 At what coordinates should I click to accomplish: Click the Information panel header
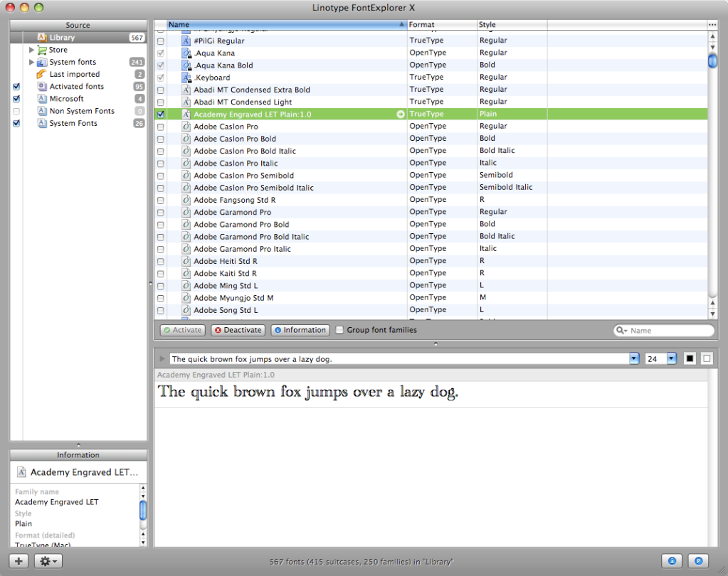[78, 455]
